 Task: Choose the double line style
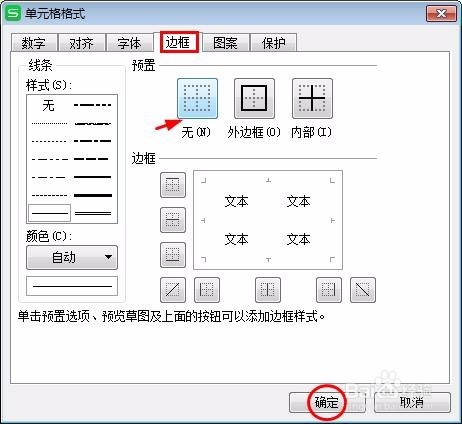click(93, 213)
